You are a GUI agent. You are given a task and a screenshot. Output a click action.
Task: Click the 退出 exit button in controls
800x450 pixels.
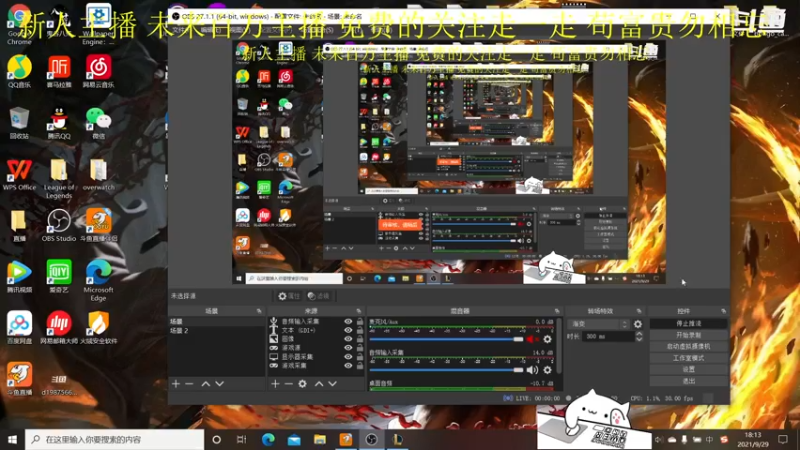688,381
